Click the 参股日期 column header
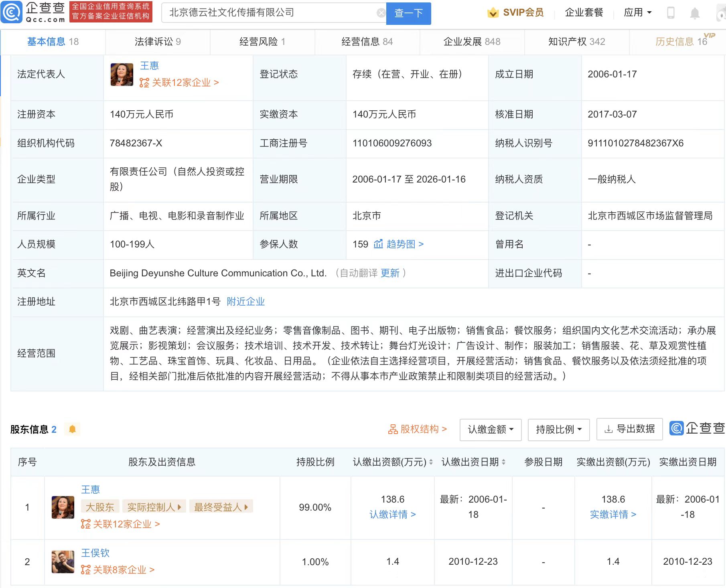 pos(543,462)
